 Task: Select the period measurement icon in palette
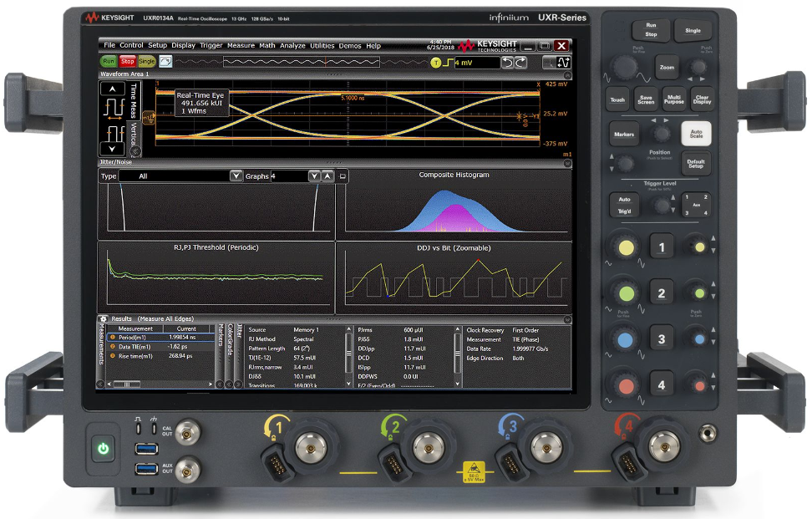[x=114, y=108]
